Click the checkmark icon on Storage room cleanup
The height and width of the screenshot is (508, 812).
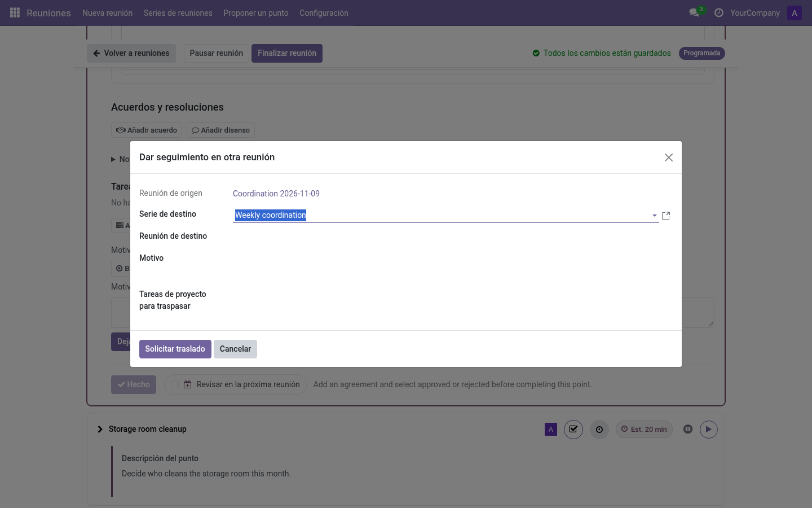[x=573, y=430]
